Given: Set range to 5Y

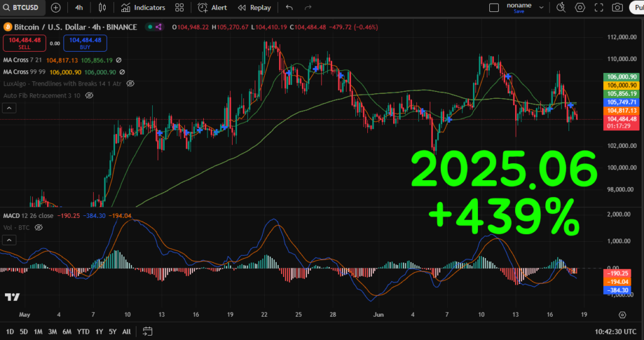Looking at the screenshot, I should click(113, 331).
